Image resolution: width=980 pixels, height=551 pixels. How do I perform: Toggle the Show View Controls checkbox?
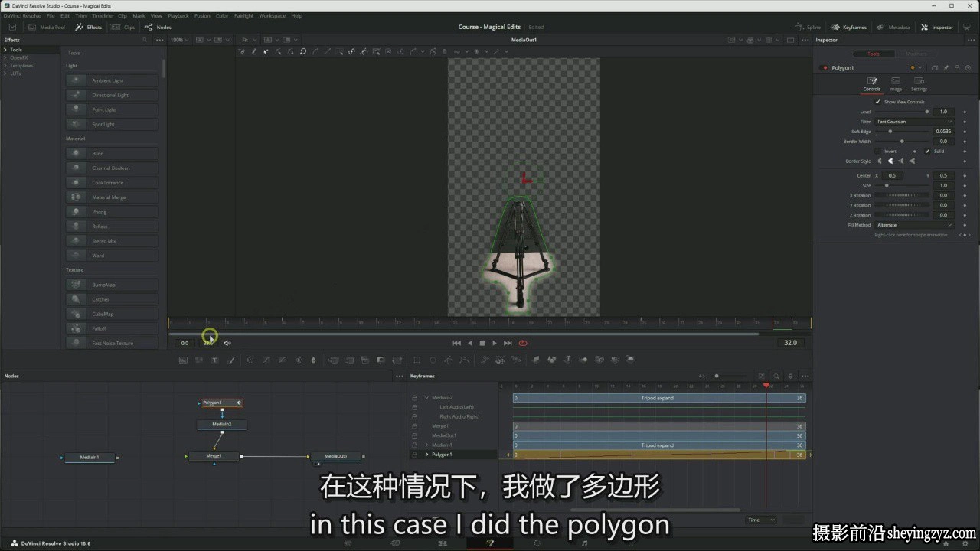[x=878, y=102]
